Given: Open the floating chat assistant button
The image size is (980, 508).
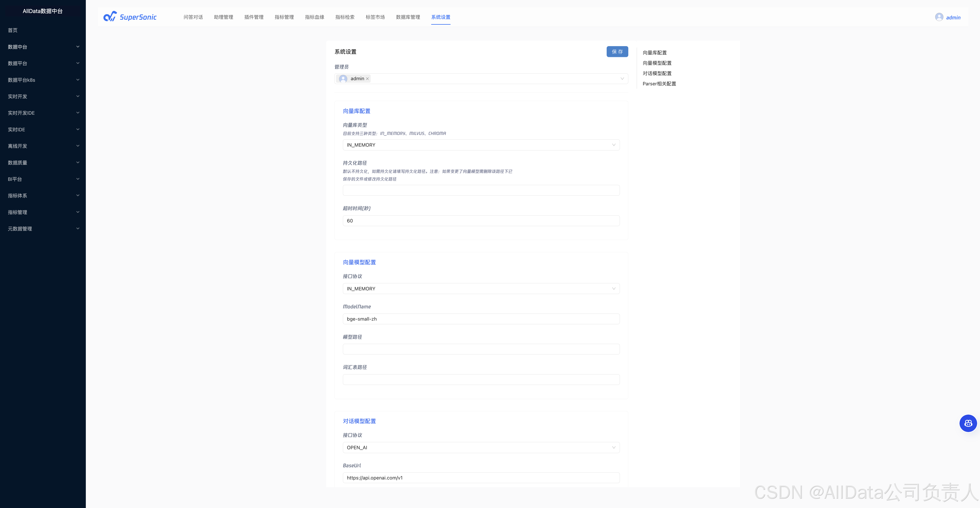Looking at the screenshot, I should click(968, 423).
